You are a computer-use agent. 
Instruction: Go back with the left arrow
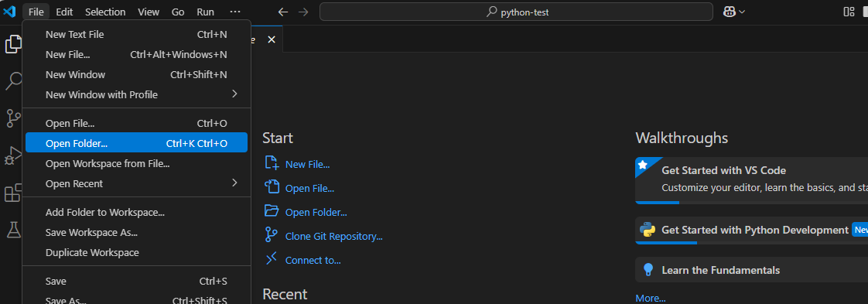click(x=283, y=12)
